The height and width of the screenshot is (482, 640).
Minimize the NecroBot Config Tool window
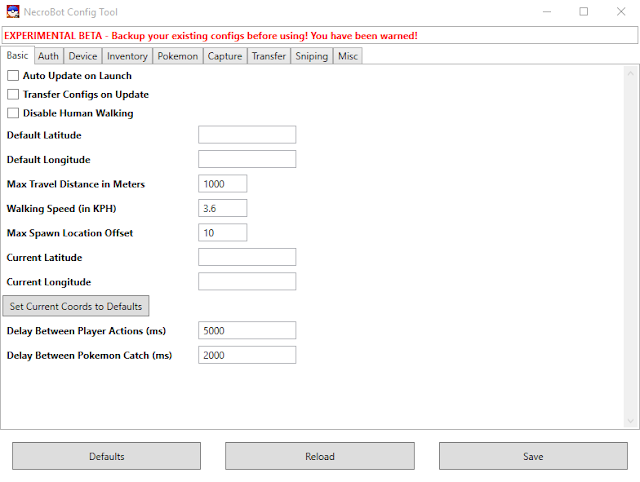pyautogui.click(x=547, y=12)
